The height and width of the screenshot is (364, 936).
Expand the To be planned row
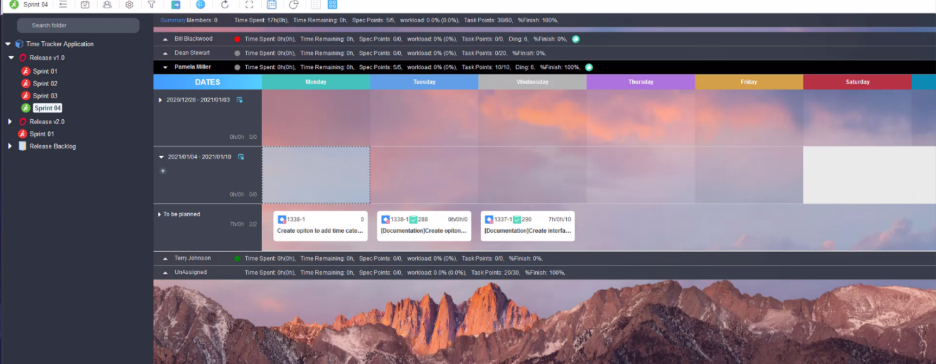(159, 214)
